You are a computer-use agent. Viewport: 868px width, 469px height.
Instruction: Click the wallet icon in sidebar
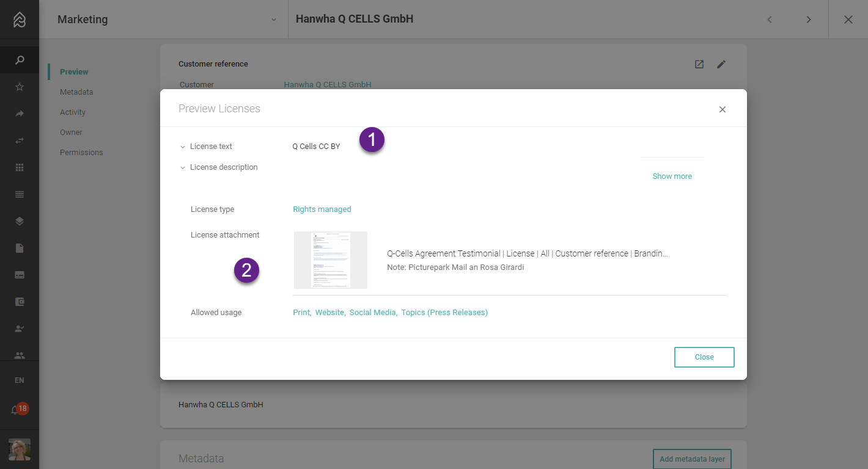click(x=20, y=302)
